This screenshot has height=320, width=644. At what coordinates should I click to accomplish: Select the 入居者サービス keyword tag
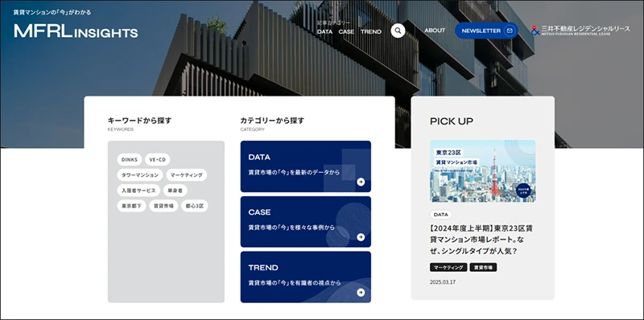[x=138, y=191]
